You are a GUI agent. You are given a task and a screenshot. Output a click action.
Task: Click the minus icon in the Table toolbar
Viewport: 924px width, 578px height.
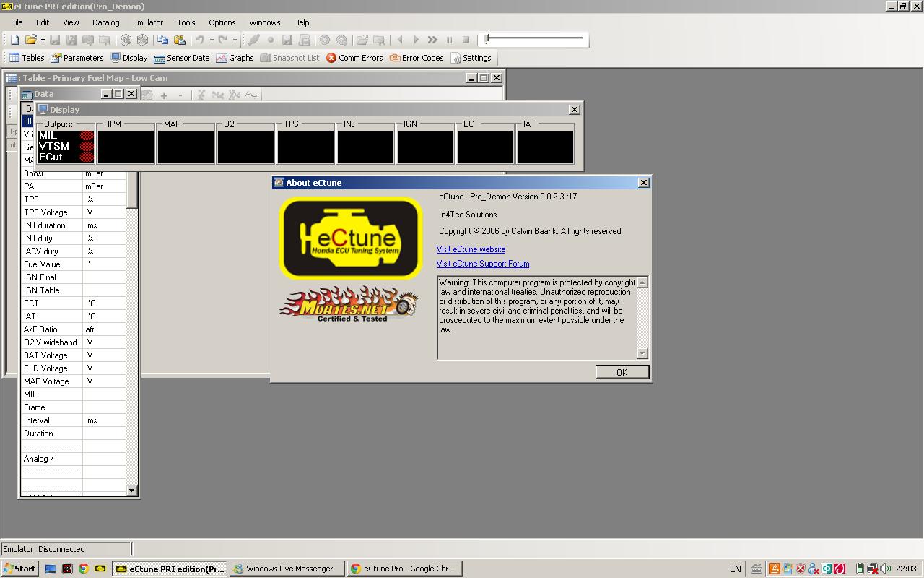180,95
